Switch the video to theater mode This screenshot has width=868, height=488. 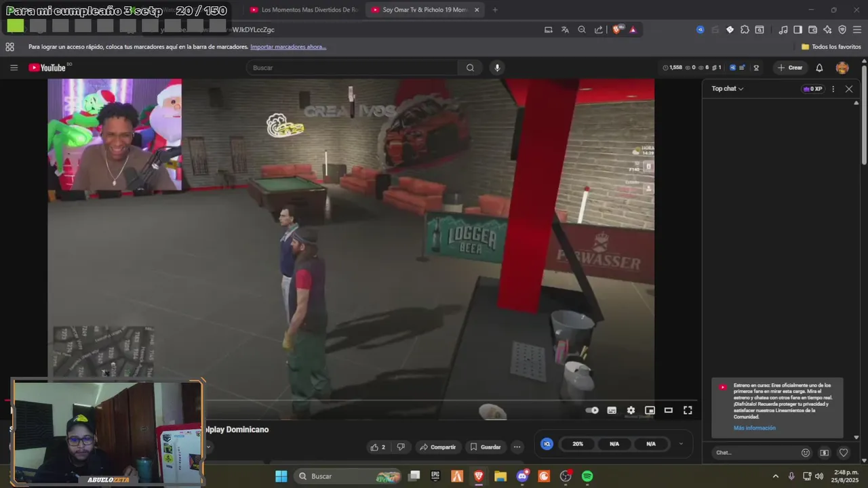pos(669,410)
